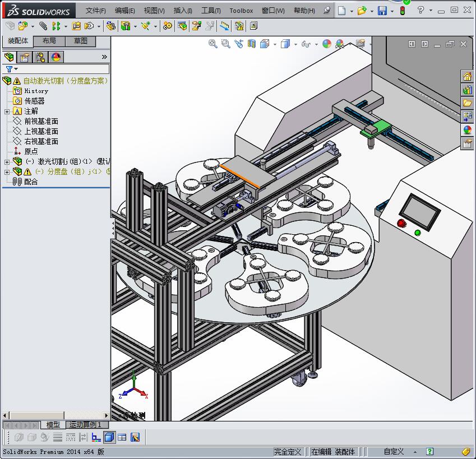476x459 pixels.
Task: Click the Edit Component icon in assembly toolbar
Action: [x=10, y=26]
